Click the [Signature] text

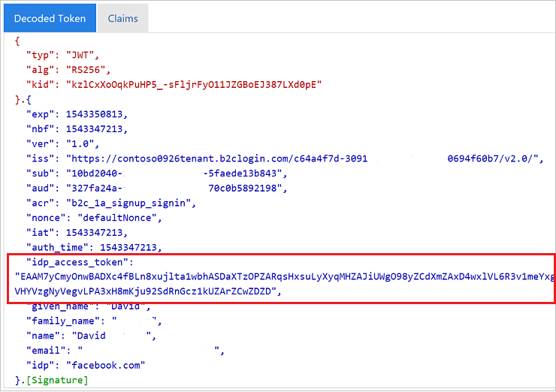click(x=57, y=380)
